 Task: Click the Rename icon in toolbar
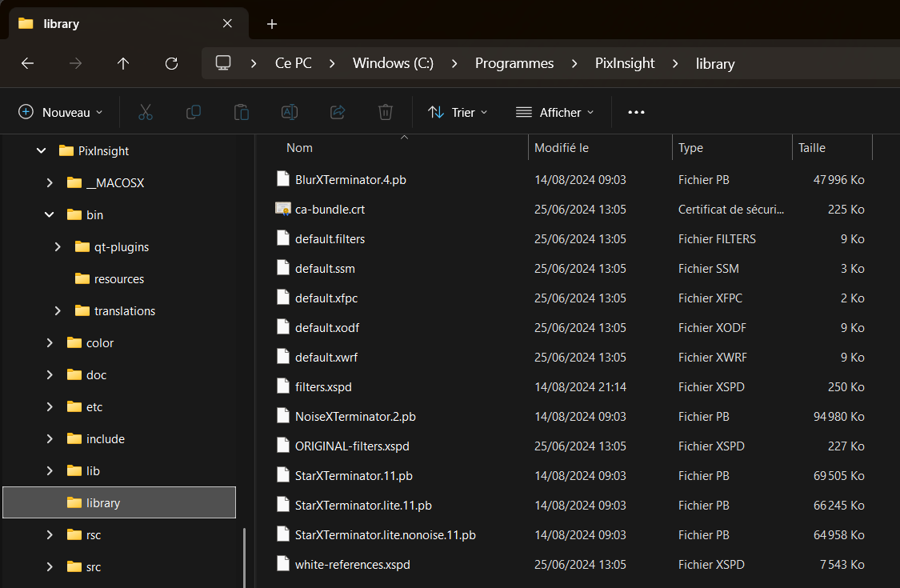[x=289, y=112]
